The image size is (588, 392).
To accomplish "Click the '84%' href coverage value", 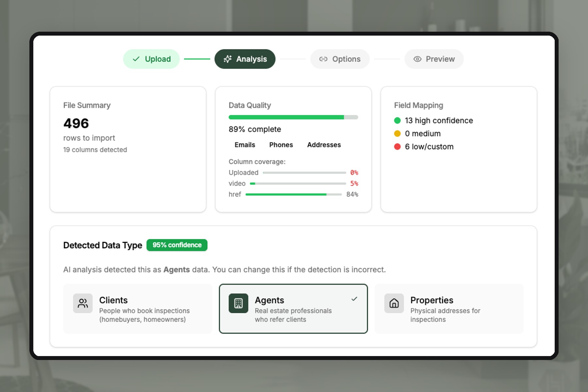I will click(352, 194).
